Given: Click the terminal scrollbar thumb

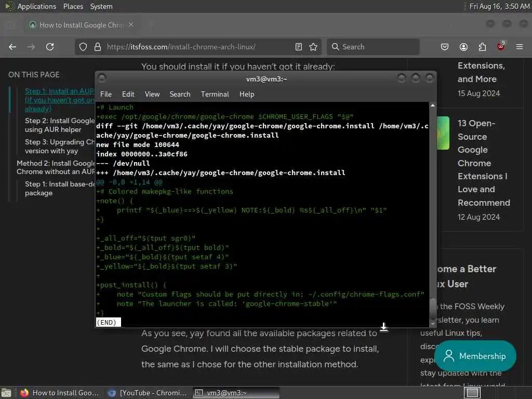Looking at the screenshot, I should point(433,309).
